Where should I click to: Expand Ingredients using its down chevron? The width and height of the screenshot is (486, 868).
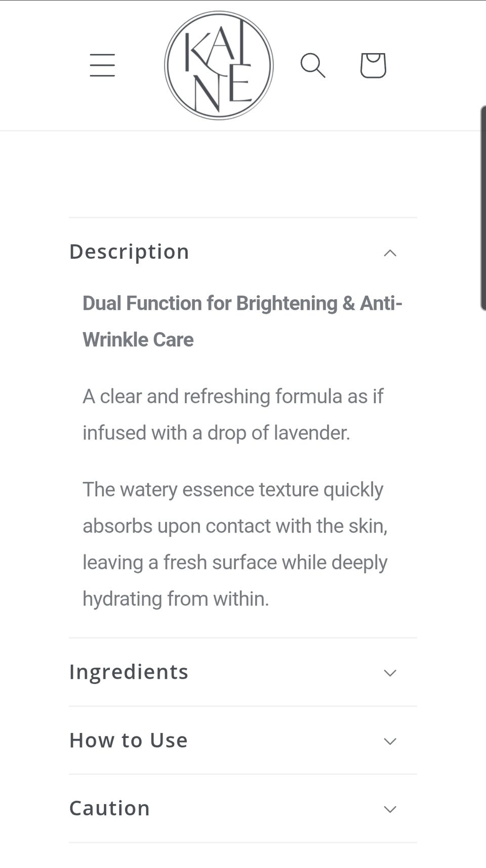click(390, 673)
